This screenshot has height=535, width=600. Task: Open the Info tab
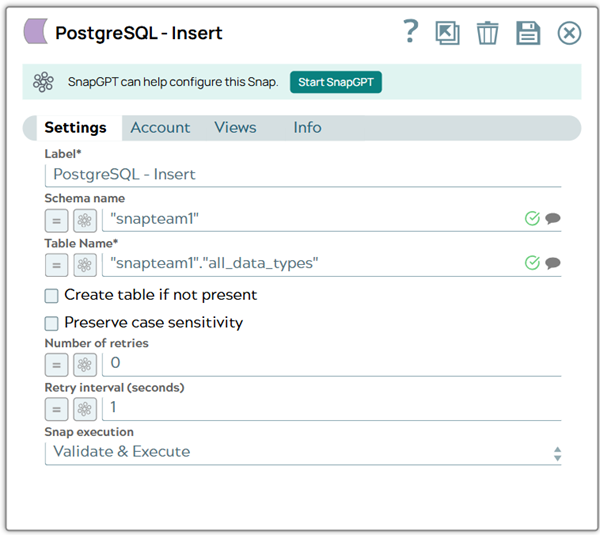point(307,128)
